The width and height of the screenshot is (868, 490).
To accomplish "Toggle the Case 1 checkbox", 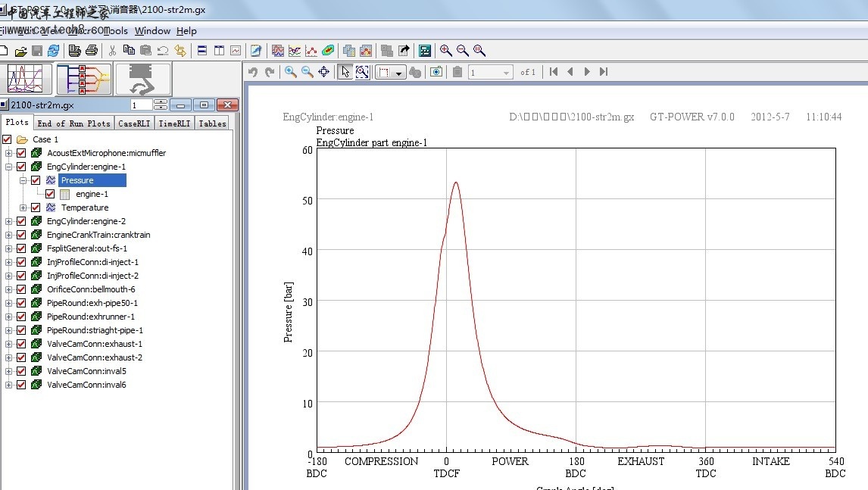I will tap(8, 139).
